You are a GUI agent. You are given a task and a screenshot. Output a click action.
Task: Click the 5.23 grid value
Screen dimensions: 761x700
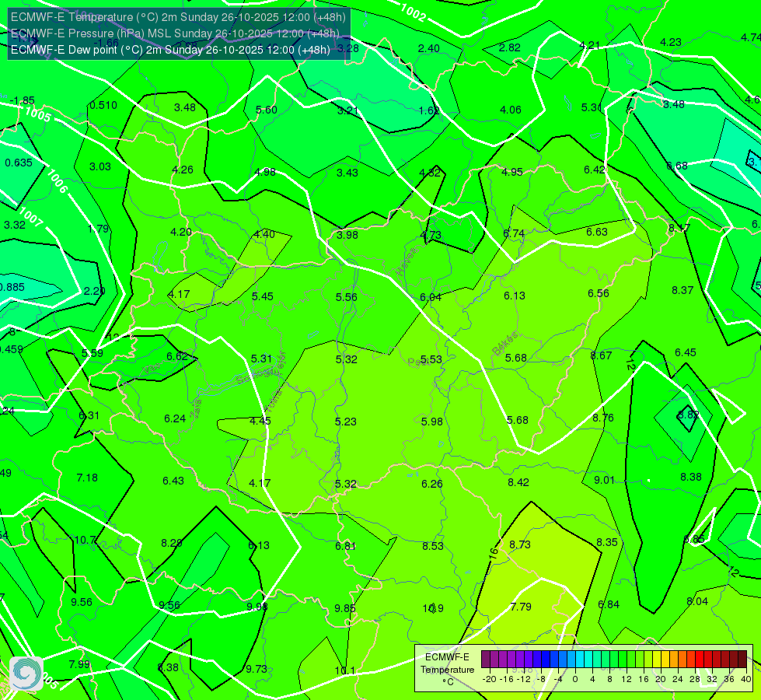pyautogui.click(x=346, y=422)
